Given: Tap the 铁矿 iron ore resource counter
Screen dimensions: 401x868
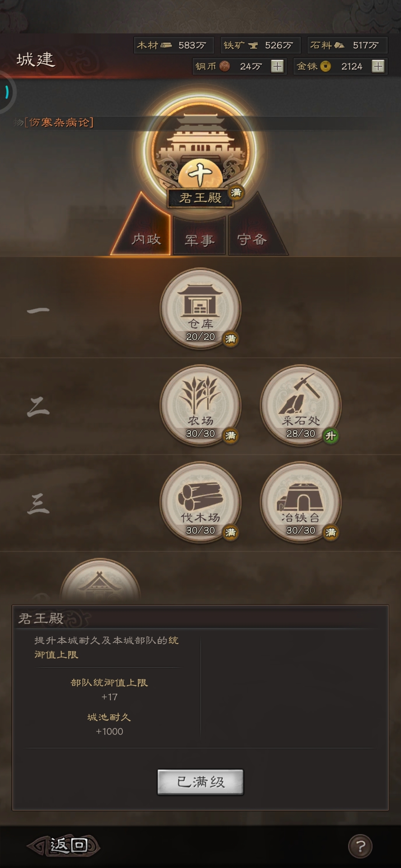Looking at the screenshot, I should click(261, 45).
